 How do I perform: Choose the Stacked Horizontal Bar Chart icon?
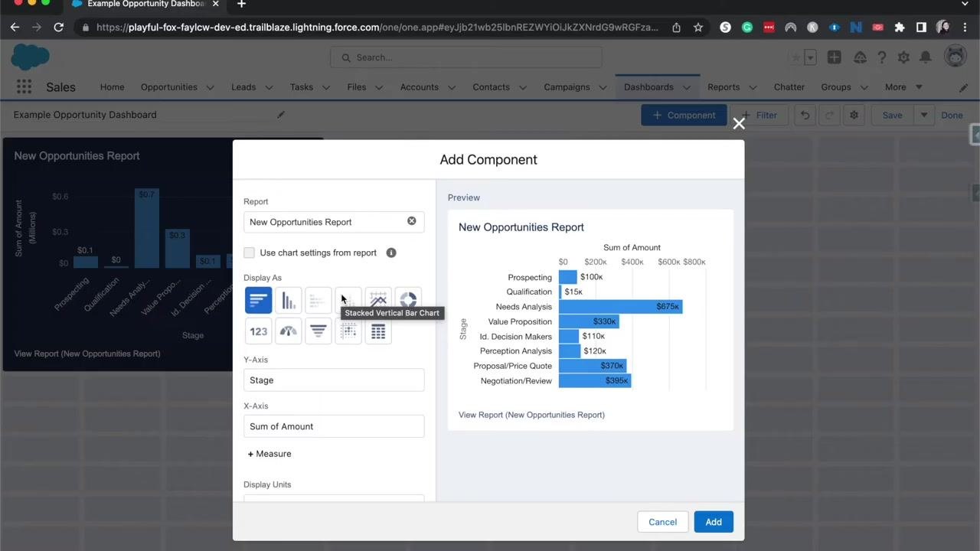coord(318,300)
